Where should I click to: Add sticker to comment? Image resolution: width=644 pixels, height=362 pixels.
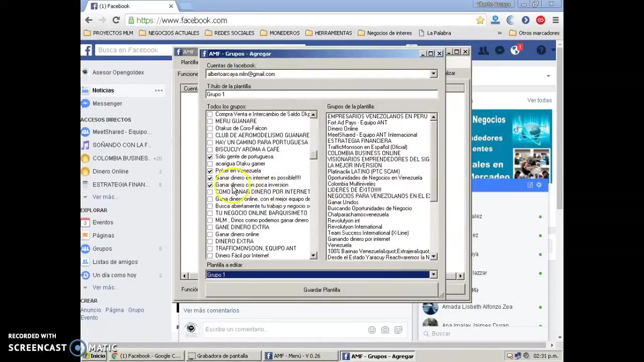pos(398,330)
